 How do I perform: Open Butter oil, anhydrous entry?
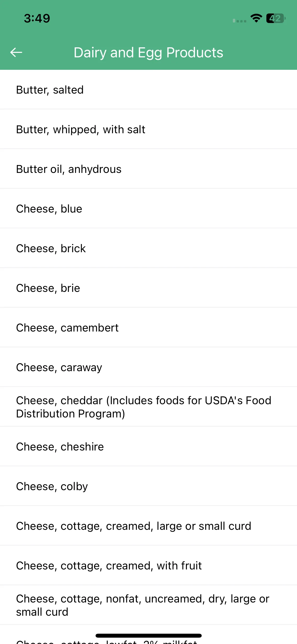point(148,169)
